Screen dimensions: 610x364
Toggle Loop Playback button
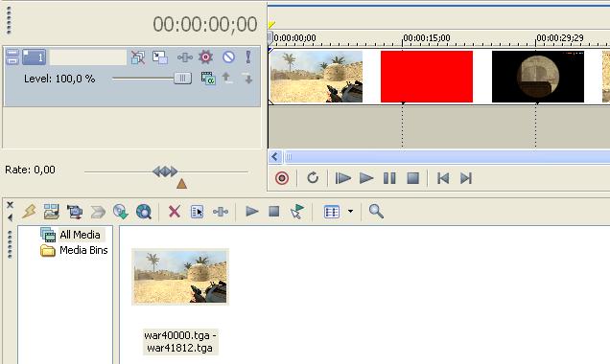tap(313, 178)
